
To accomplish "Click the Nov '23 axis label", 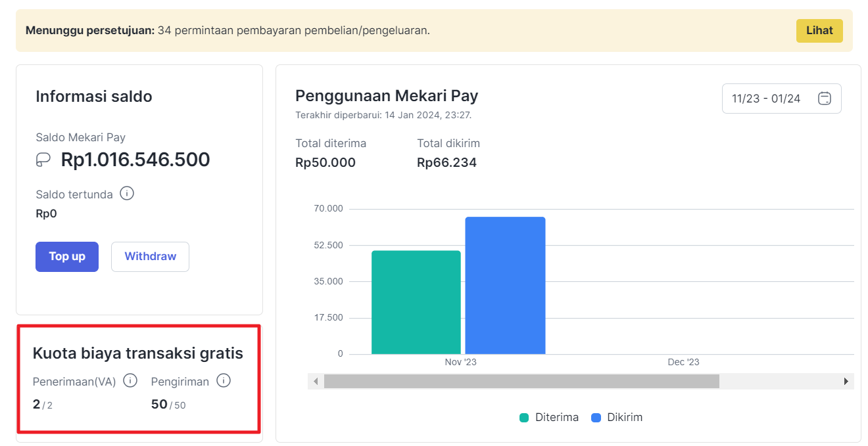I will click(460, 362).
